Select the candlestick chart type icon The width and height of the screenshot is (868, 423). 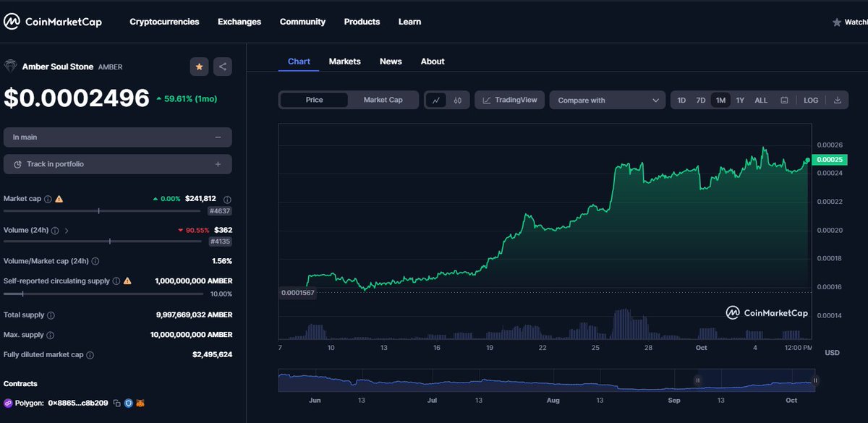[x=458, y=101]
